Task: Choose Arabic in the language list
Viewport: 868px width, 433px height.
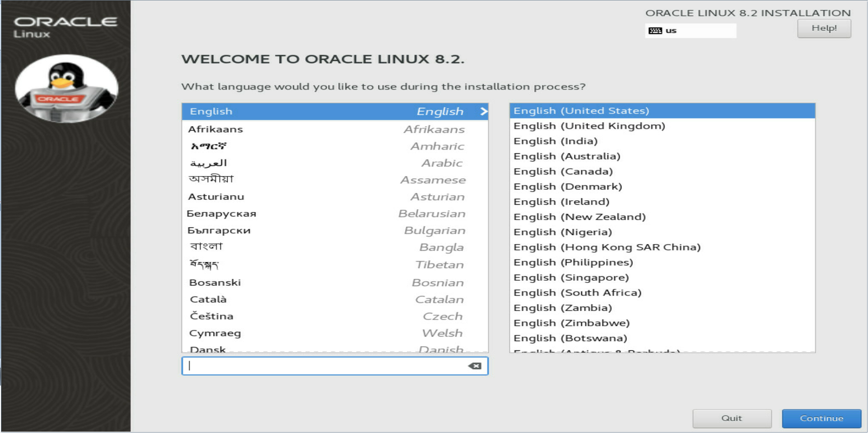Action: pyautogui.click(x=335, y=163)
